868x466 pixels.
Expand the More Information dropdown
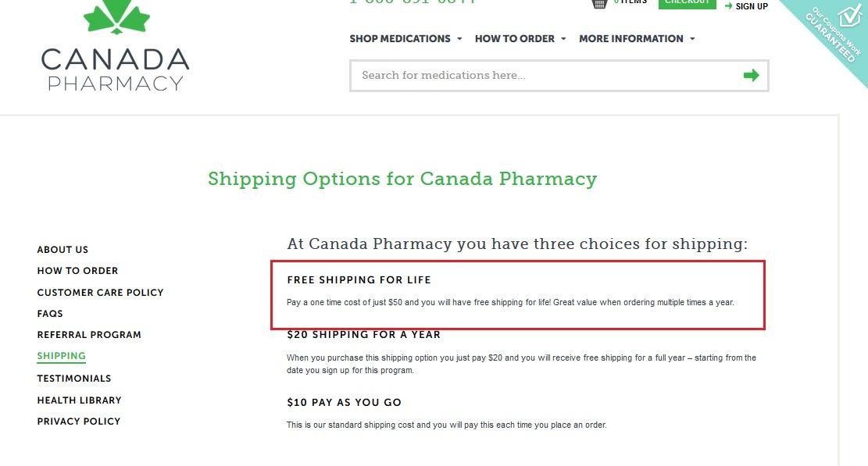(637, 39)
